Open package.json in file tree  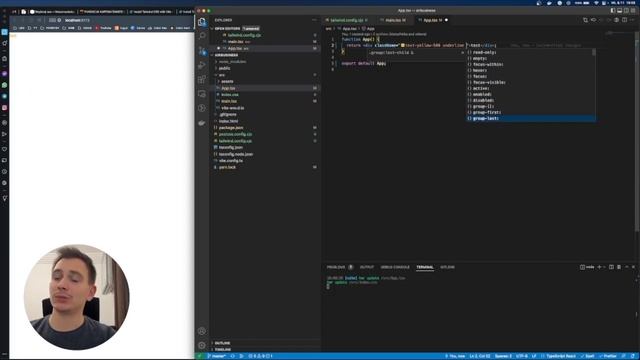click(231, 127)
